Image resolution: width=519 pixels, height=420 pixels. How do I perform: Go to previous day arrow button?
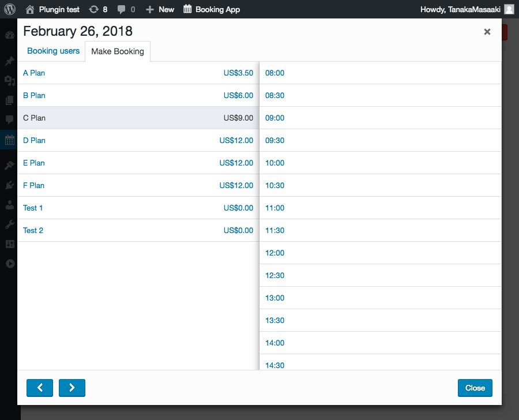coord(40,388)
